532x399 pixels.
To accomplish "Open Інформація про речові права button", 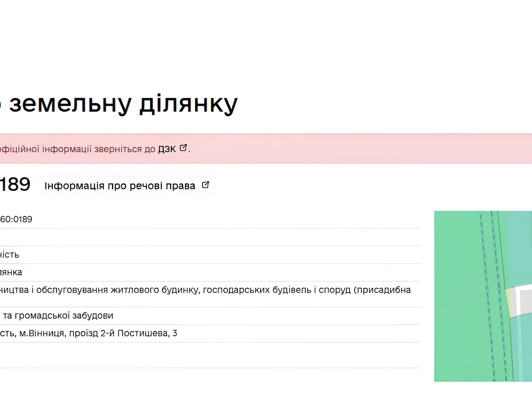I will coord(127,186).
